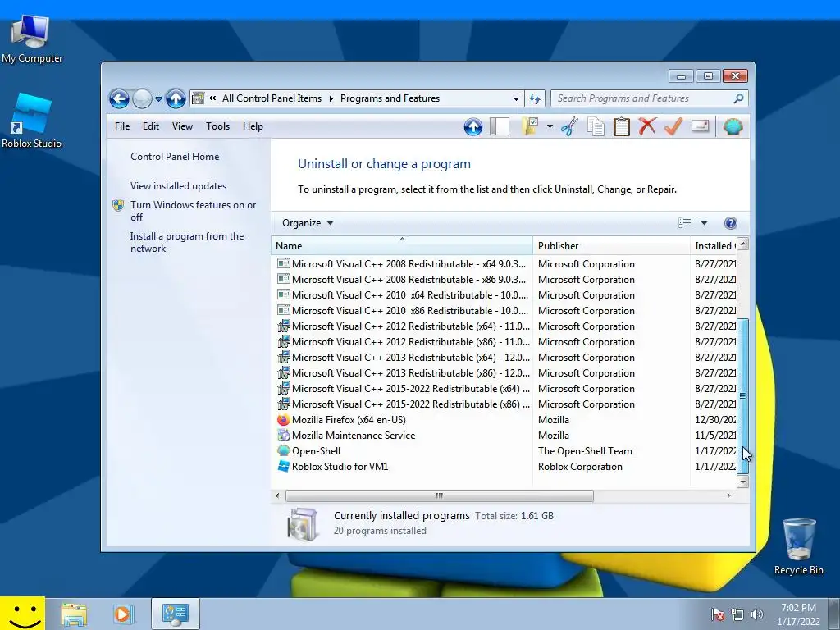840x630 pixels.
Task: Open the Organize dropdown
Action: point(308,223)
